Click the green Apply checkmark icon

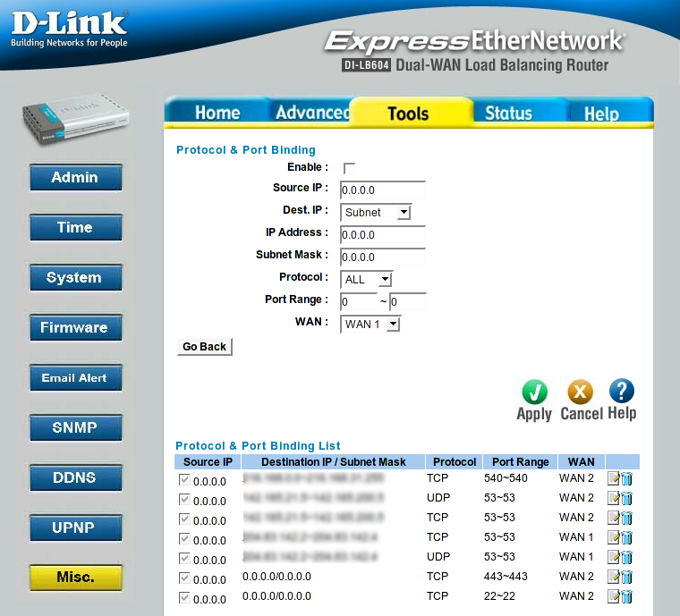[534, 392]
